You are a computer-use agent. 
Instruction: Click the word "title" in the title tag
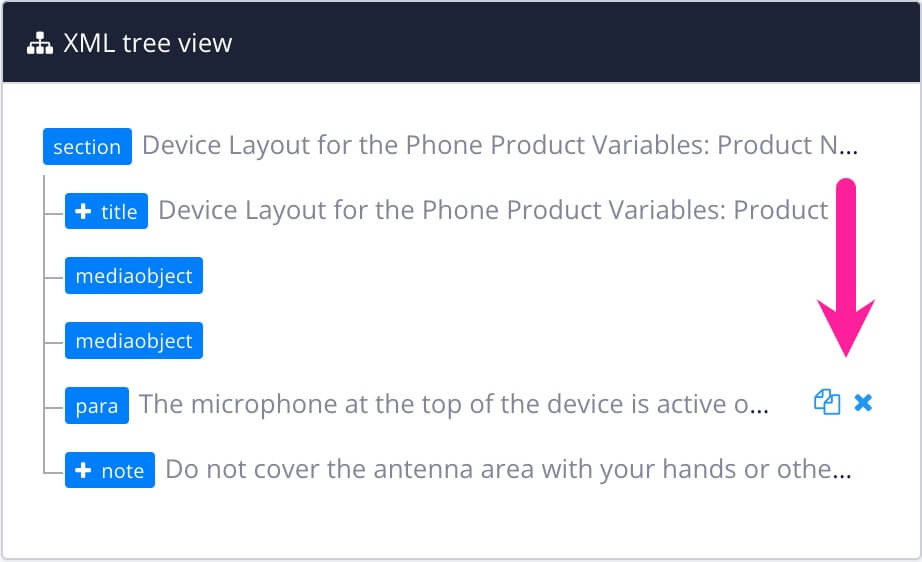point(119,212)
